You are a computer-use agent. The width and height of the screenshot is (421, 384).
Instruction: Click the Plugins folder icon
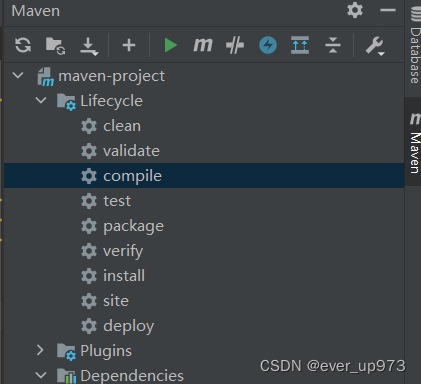click(x=66, y=352)
